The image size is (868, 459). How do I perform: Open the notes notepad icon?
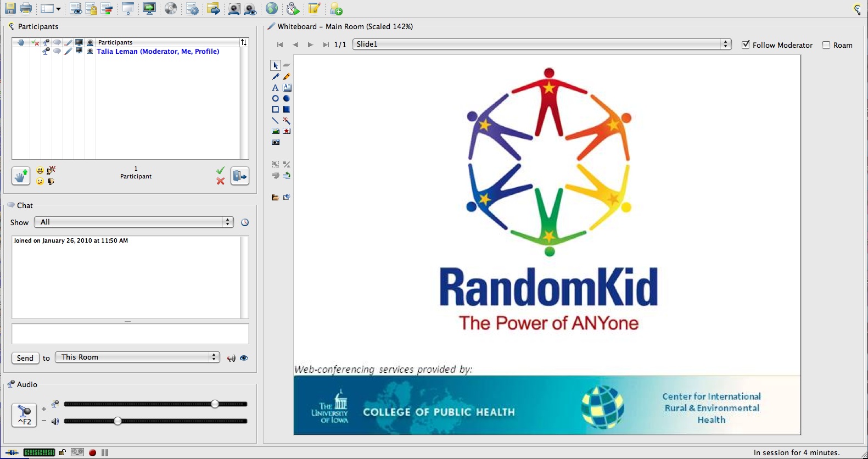[314, 8]
